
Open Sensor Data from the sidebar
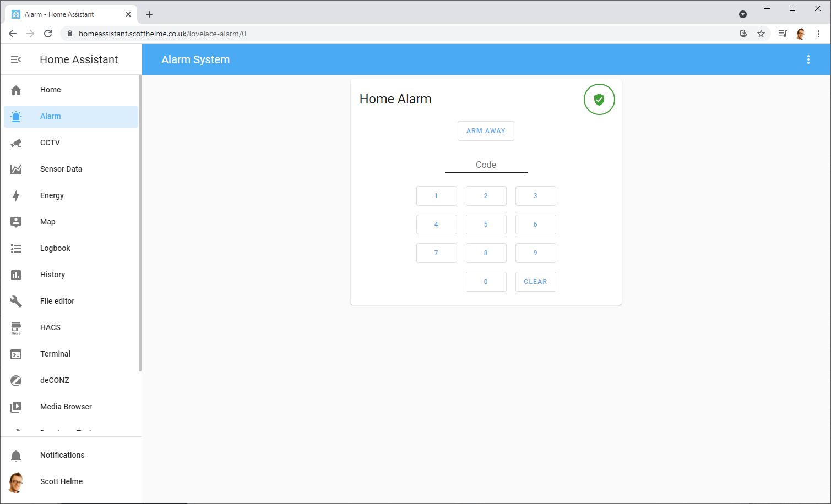point(61,169)
